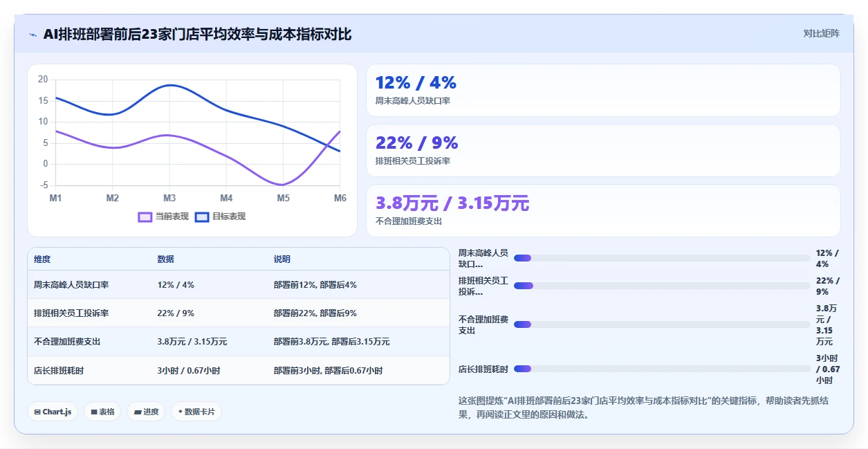Select the 进度 tag pill

pos(146,412)
